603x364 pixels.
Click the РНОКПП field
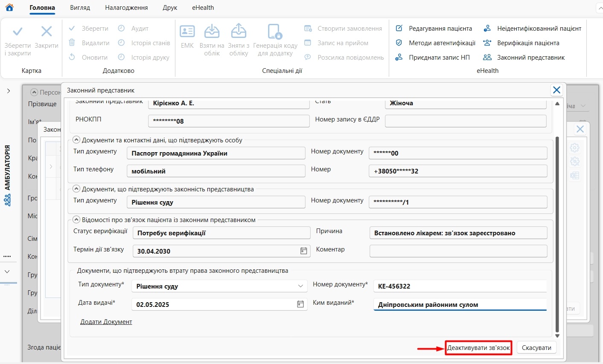pos(229,121)
